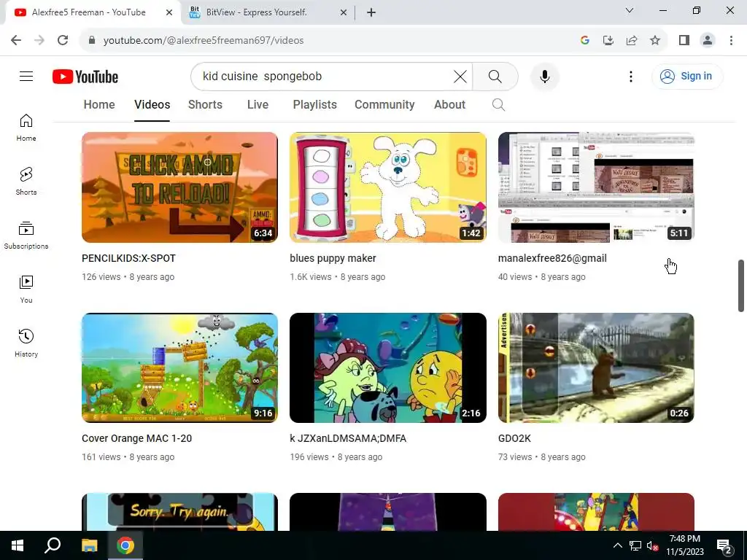Open the You section in sidebar
The image size is (747, 560).
click(x=26, y=289)
